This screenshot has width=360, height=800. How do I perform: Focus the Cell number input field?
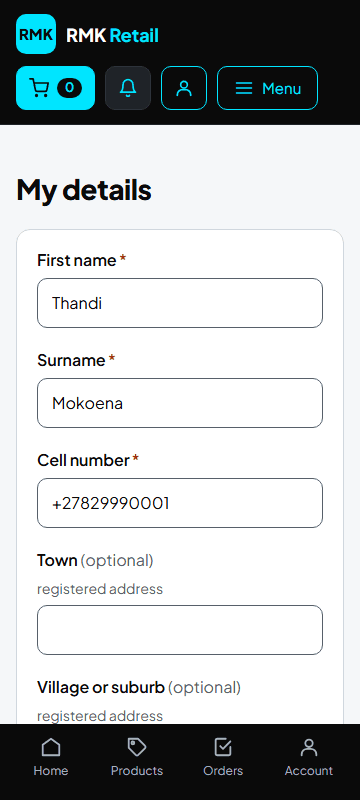pyautogui.click(x=180, y=503)
